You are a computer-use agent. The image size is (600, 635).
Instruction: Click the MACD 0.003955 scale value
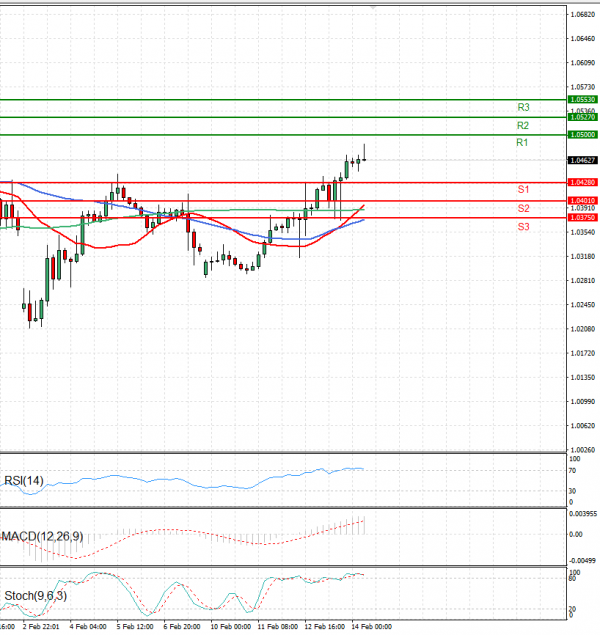click(583, 514)
